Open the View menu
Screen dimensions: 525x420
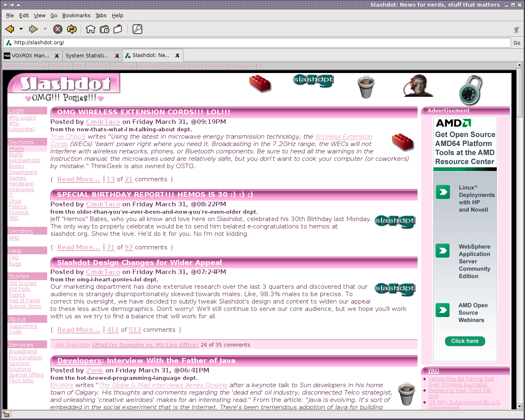click(x=39, y=16)
